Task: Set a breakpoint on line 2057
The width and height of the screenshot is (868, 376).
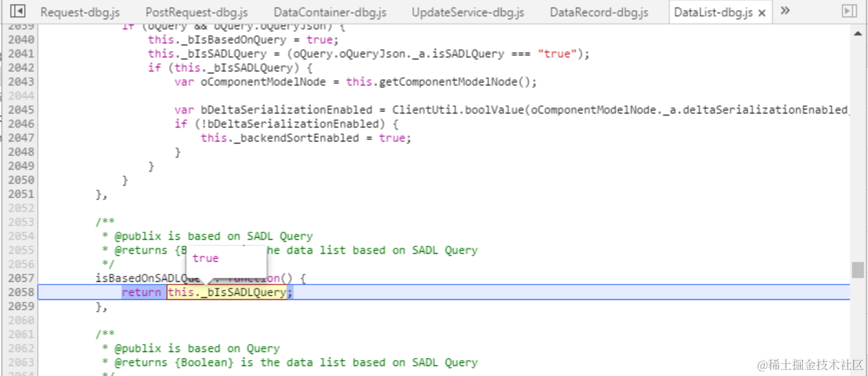Action: [x=21, y=278]
